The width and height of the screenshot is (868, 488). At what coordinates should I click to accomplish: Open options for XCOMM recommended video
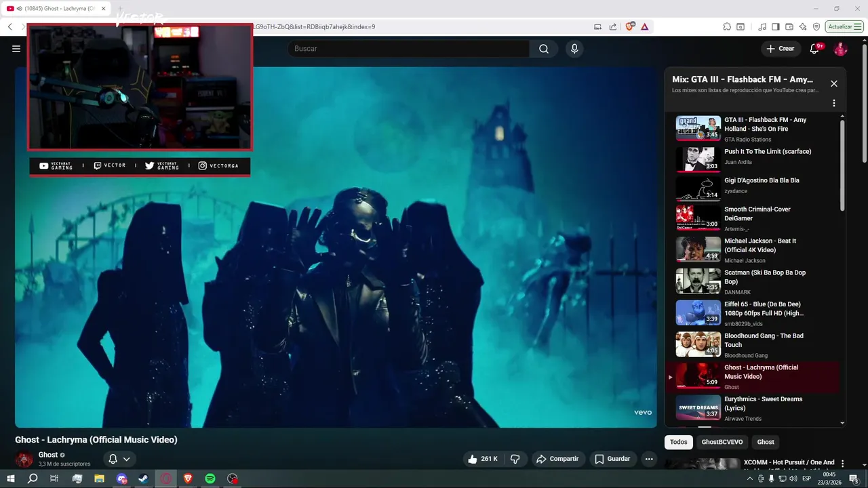tap(843, 464)
